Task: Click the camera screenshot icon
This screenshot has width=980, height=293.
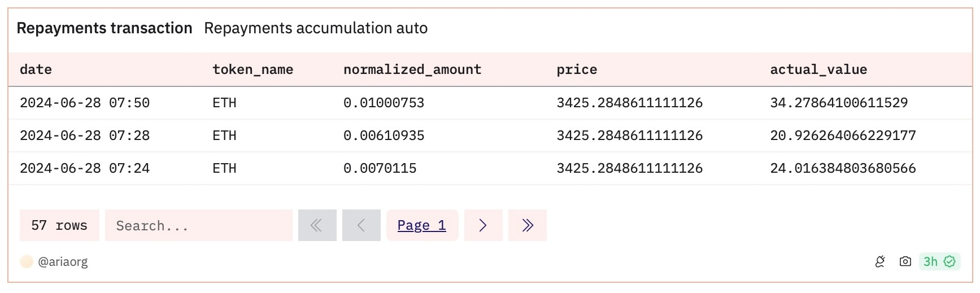Action: point(905,261)
